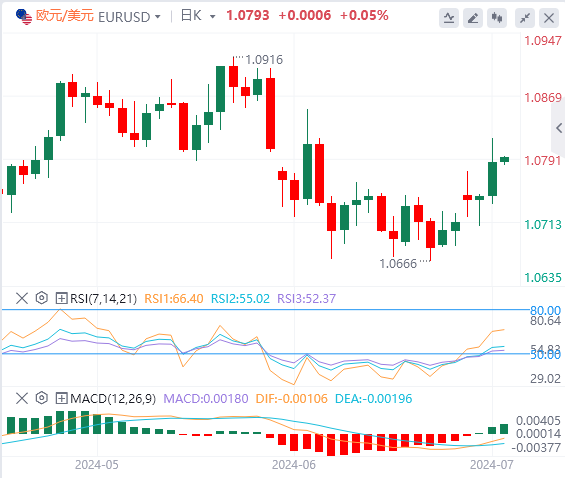
Task: Select the pencil drawing tool
Action: pos(473,18)
